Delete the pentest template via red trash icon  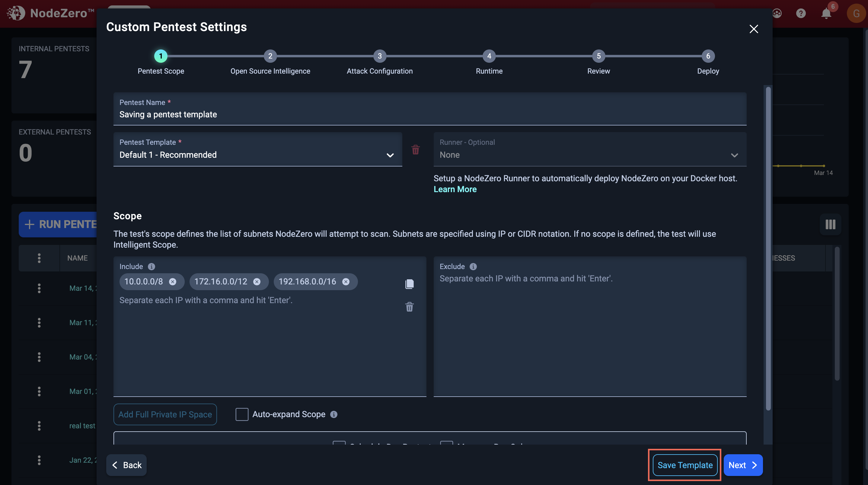(416, 150)
